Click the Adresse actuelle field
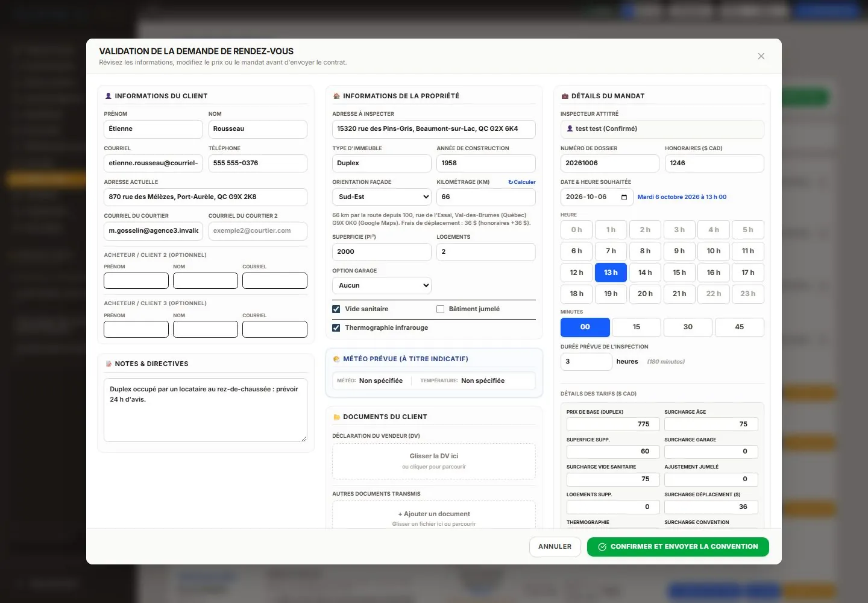This screenshot has height=603, width=868. coord(206,197)
